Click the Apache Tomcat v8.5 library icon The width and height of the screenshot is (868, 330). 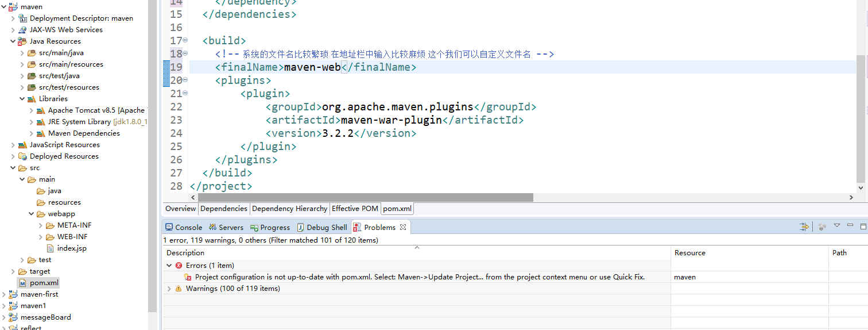point(41,110)
